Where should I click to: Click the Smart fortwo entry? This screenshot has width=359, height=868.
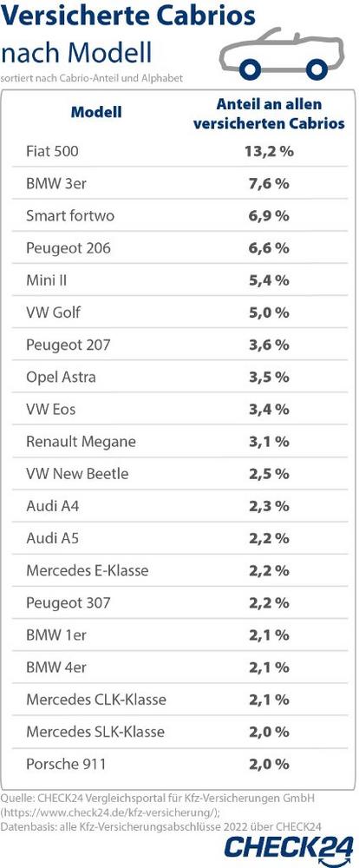point(70,216)
